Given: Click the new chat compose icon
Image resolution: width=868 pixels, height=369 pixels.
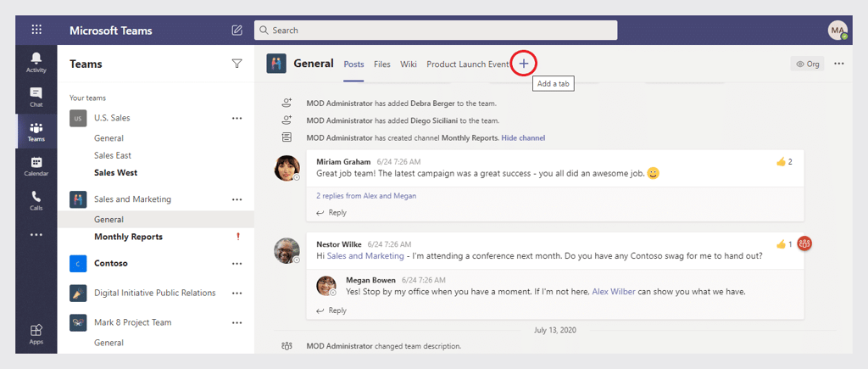Looking at the screenshot, I should point(237,31).
